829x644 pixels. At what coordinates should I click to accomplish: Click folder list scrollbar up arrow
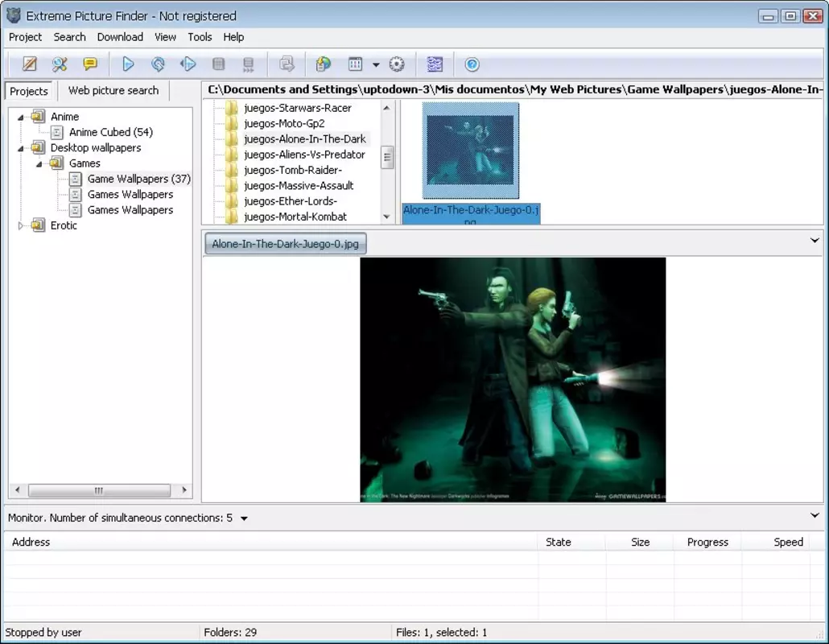pyautogui.click(x=387, y=108)
